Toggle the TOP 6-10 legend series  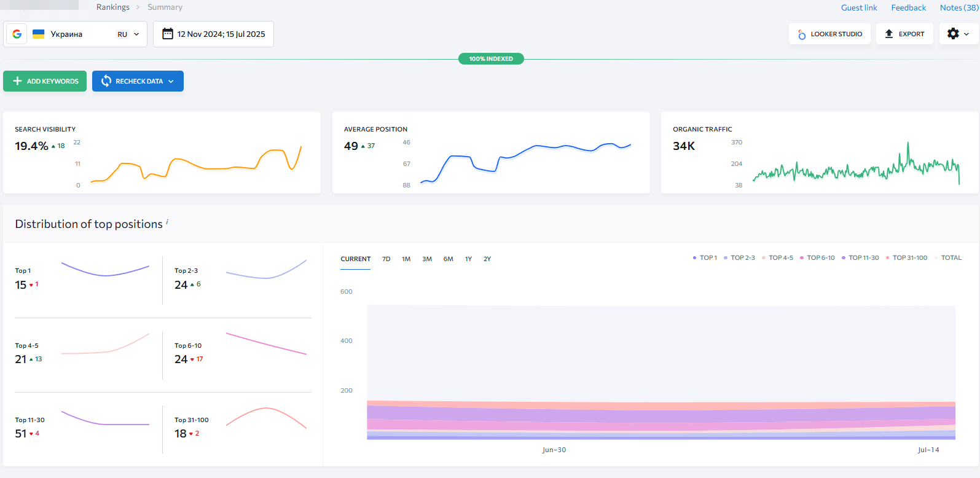[x=820, y=258]
